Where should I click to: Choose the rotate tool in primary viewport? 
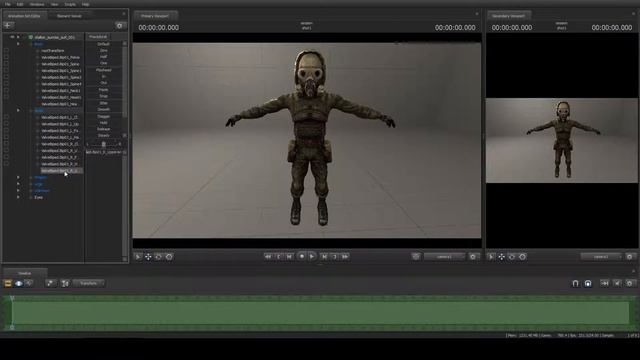click(x=158, y=257)
